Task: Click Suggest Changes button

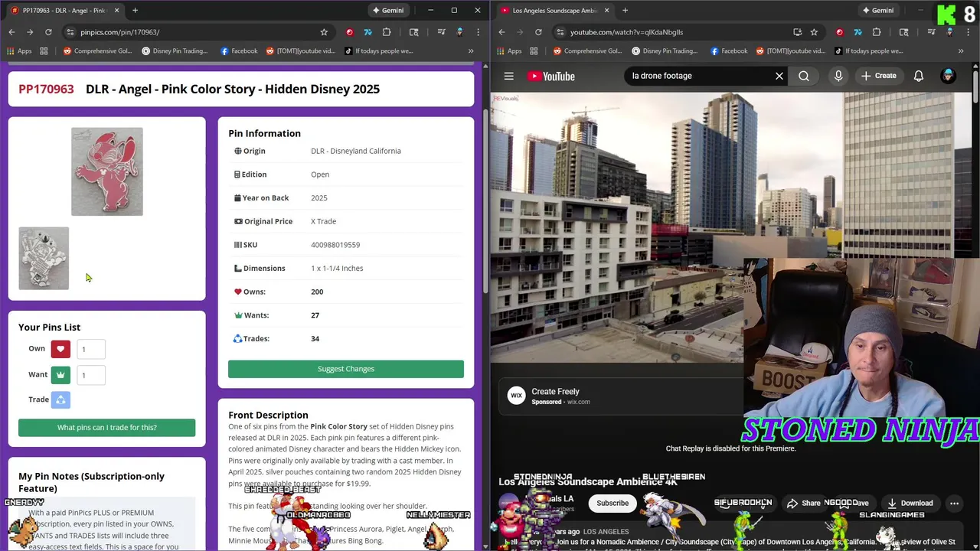Action: coord(346,369)
